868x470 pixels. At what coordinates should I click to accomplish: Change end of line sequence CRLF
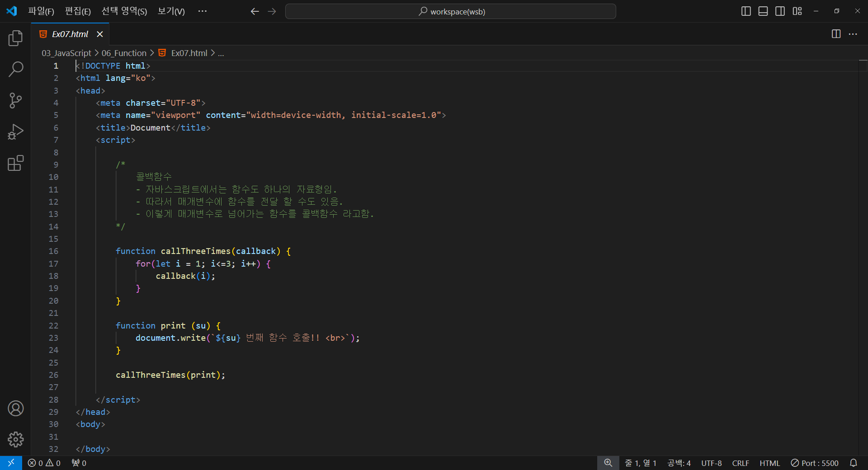tap(741, 463)
